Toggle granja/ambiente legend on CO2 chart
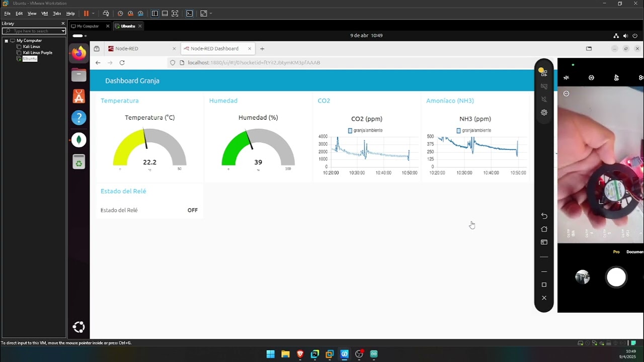 point(365,131)
